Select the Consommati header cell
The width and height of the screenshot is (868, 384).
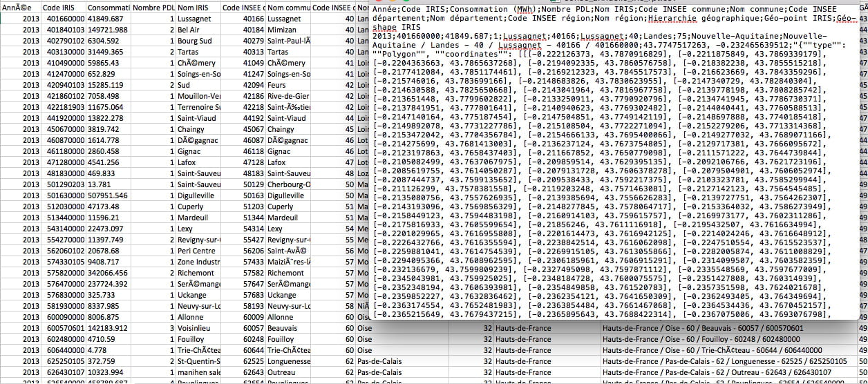tap(108, 7)
